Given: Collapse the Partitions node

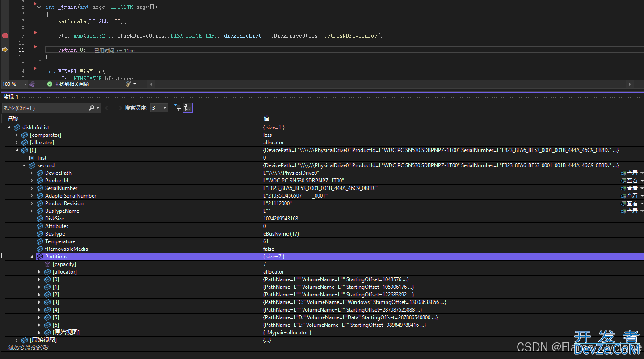Looking at the screenshot, I should click(x=32, y=257).
